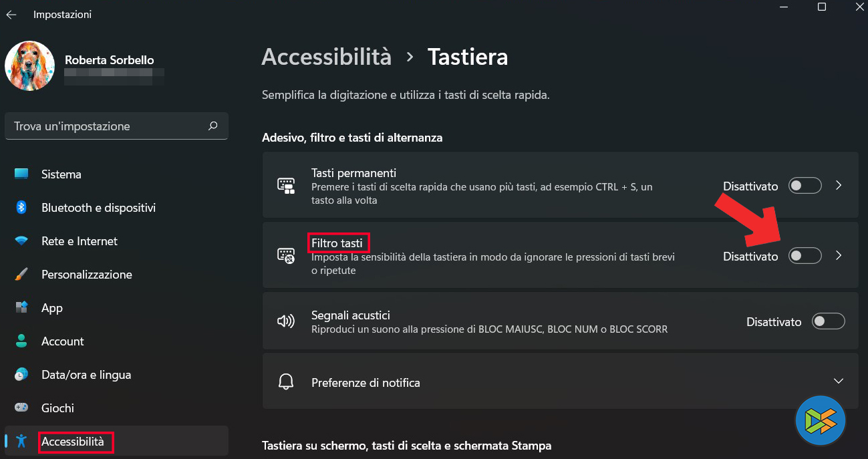Click the Rete e Internet Wi-Fi icon
Image resolution: width=868 pixels, height=459 pixels.
[x=21, y=241]
